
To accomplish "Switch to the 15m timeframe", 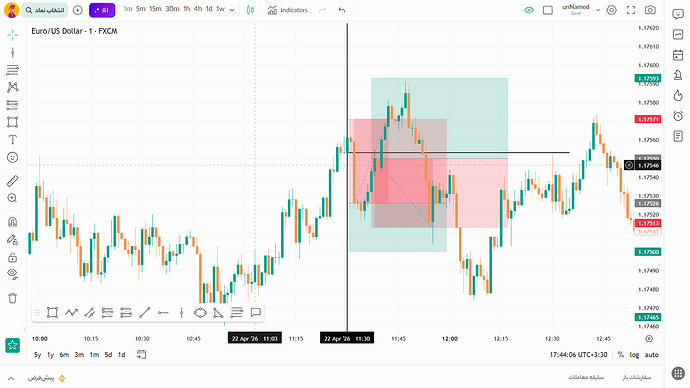I will click(x=155, y=9).
